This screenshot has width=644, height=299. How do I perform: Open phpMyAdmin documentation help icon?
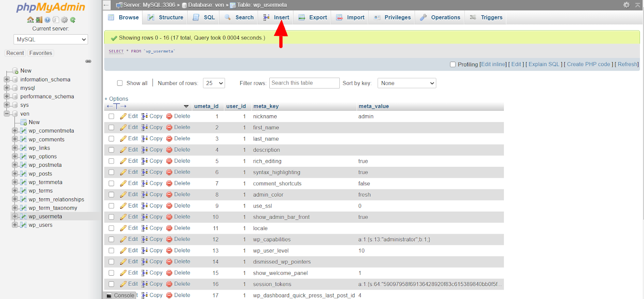click(47, 20)
